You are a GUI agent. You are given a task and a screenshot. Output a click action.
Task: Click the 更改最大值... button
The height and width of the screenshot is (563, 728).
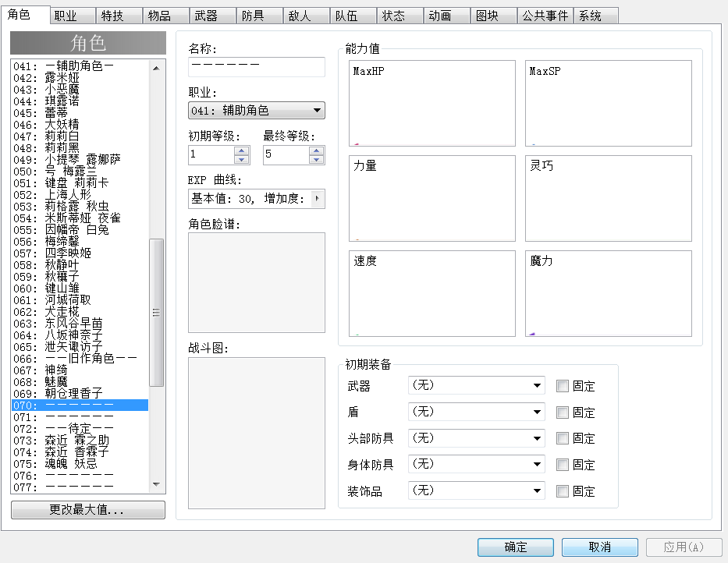tap(87, 510)
